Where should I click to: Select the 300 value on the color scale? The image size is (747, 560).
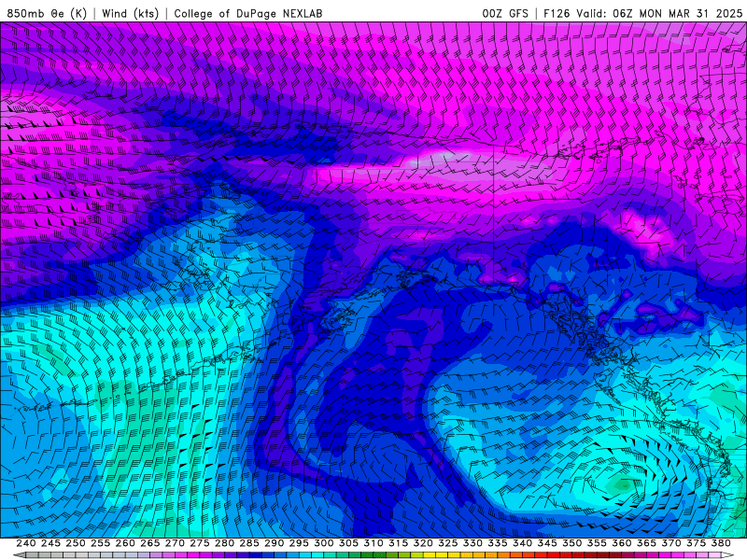click(x=323, y=543)
